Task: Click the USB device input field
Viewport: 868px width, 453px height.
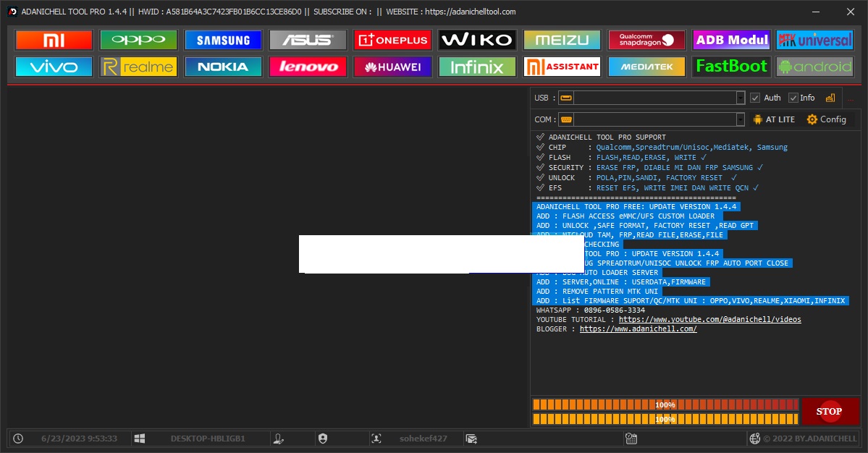Action: tap(655, 98)
